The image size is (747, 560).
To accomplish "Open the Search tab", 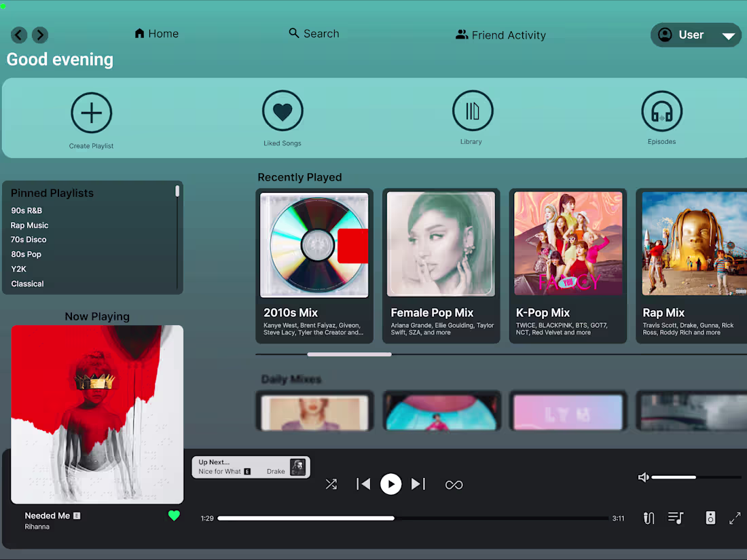I will 314,33.
